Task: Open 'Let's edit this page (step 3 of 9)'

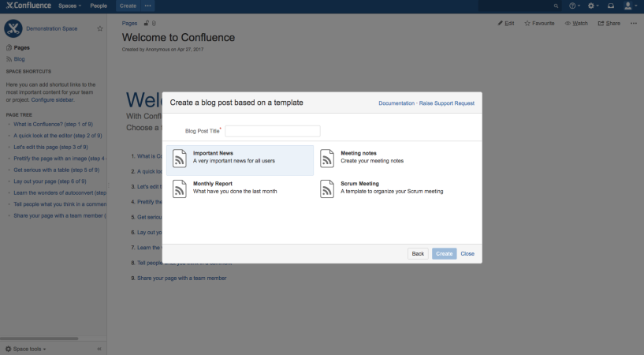Action: coord(50,147)
